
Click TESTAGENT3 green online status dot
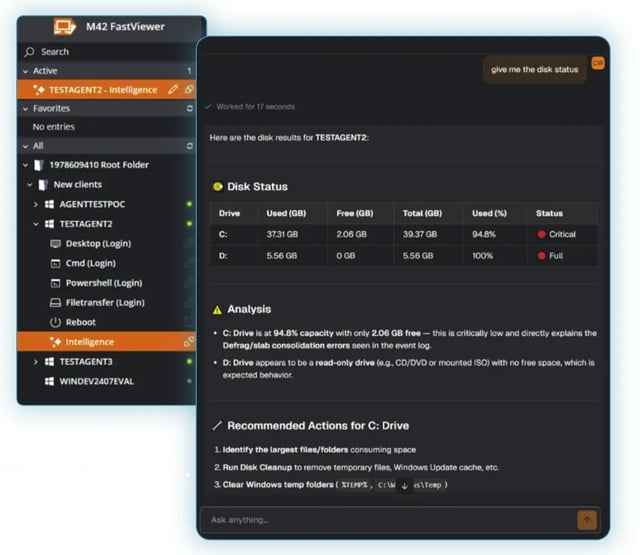pos(189,362)
